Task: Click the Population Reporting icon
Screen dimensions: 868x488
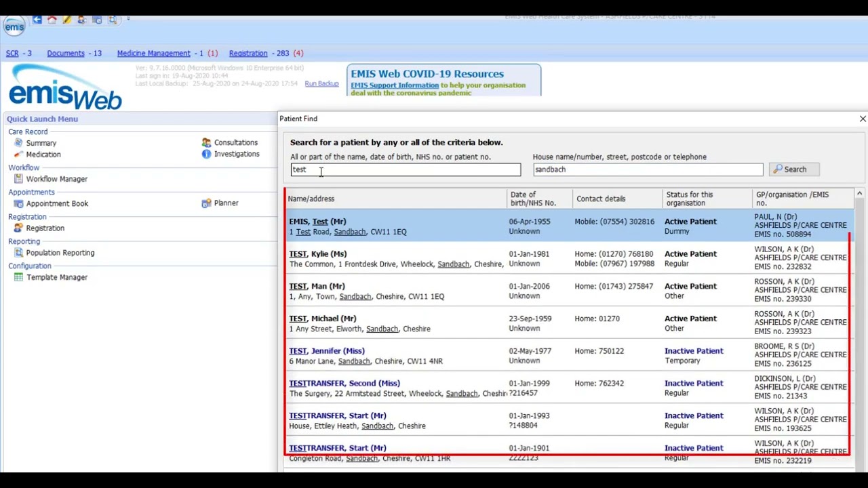Action: click(x=18, y=253)
